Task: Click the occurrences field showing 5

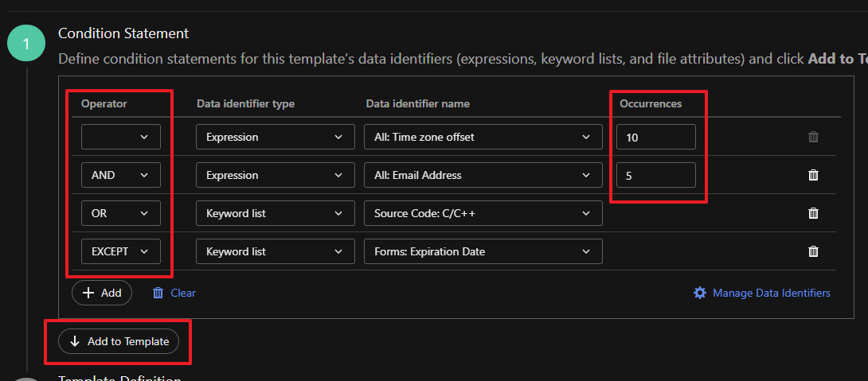Action: (x=655, y=175)
